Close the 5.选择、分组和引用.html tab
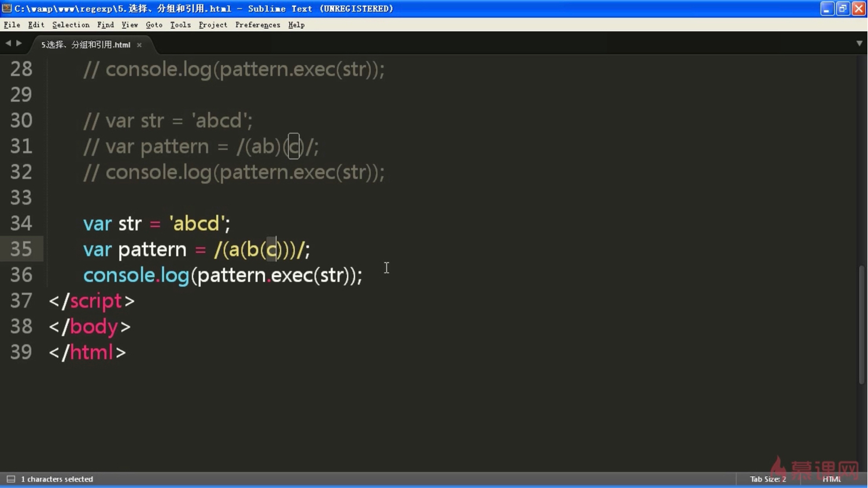 click(x=139, y=45)
